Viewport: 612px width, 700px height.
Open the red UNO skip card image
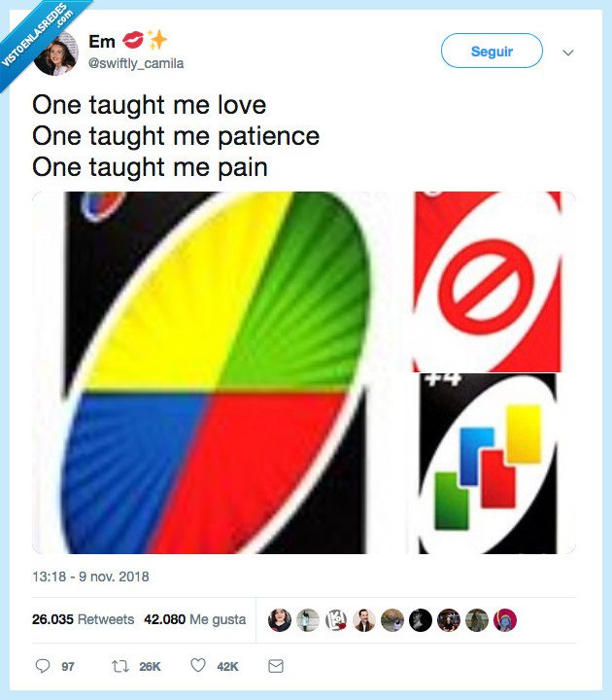coord(490,281)
